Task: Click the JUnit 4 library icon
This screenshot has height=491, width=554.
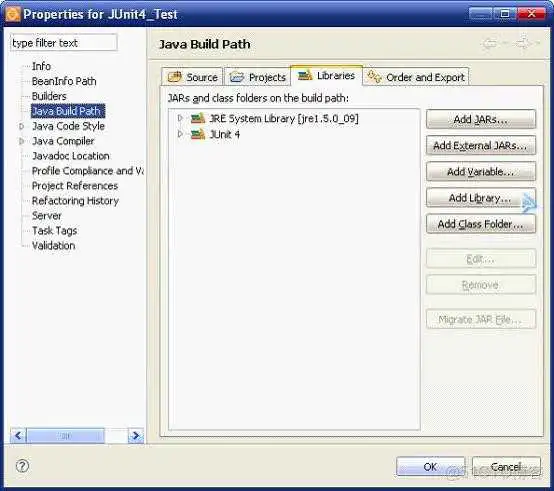Action: pos(198,134)
